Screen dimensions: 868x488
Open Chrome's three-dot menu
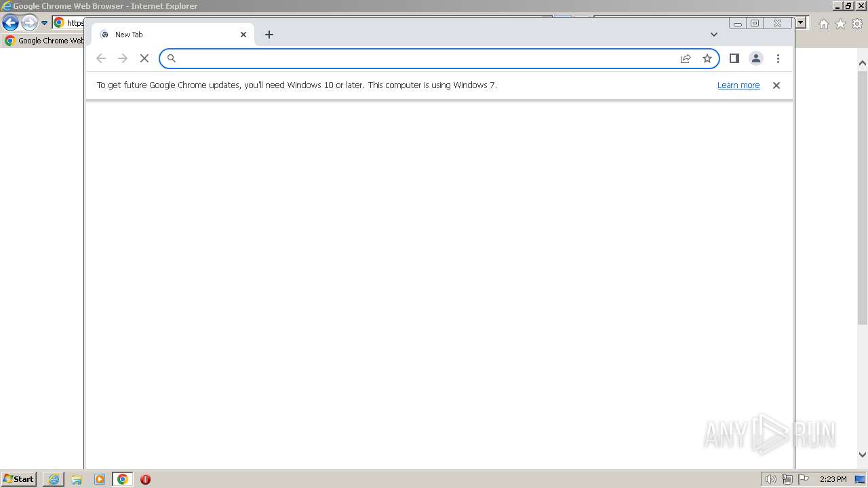(778, 59)
